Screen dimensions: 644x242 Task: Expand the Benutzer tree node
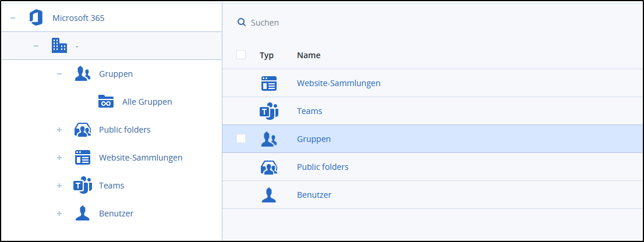coord(59,213)
